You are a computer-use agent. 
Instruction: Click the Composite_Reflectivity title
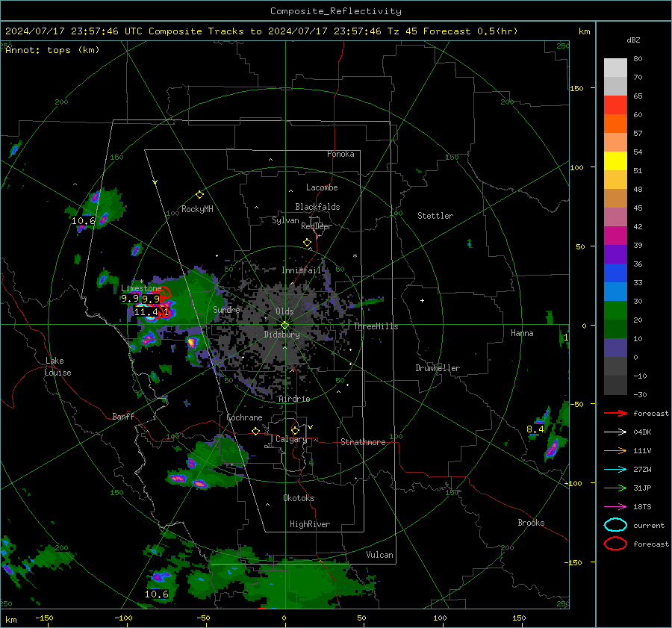tap(335, 11)
